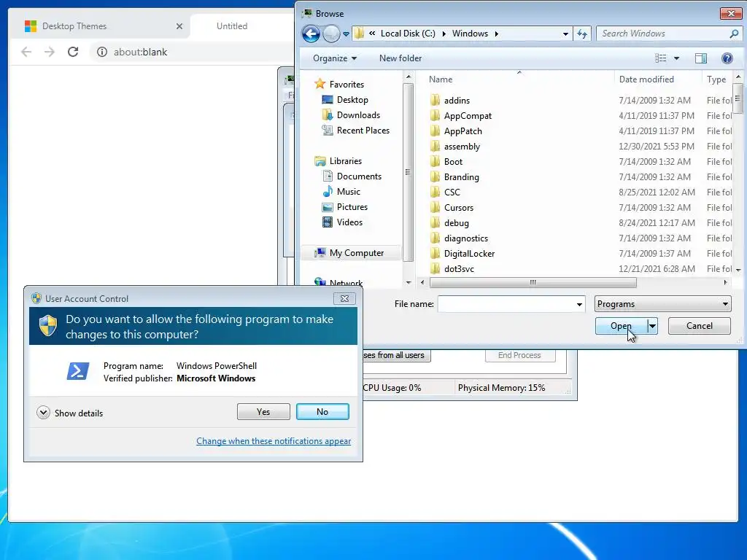Click navigation pane scrollbar
This screenshot has height=560, width=747.
click(408, 172)
